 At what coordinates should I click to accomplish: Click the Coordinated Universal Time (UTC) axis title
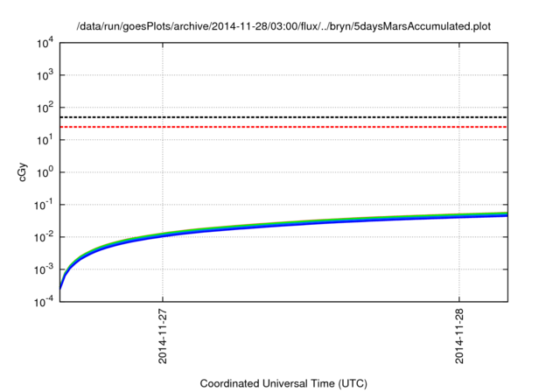(283, 384)
